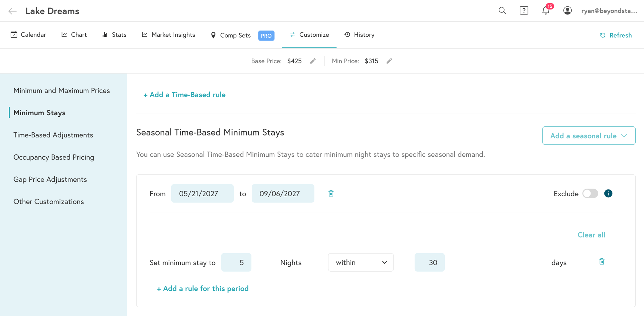Open the help question mark icon
Screen dimensions: 644x316
524,11
